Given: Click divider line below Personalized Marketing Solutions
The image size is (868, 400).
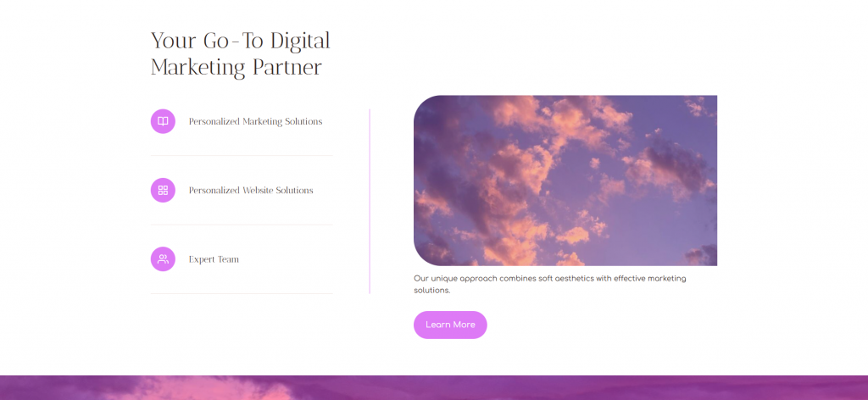Looking at the screenshot, I should click(242, 155).
